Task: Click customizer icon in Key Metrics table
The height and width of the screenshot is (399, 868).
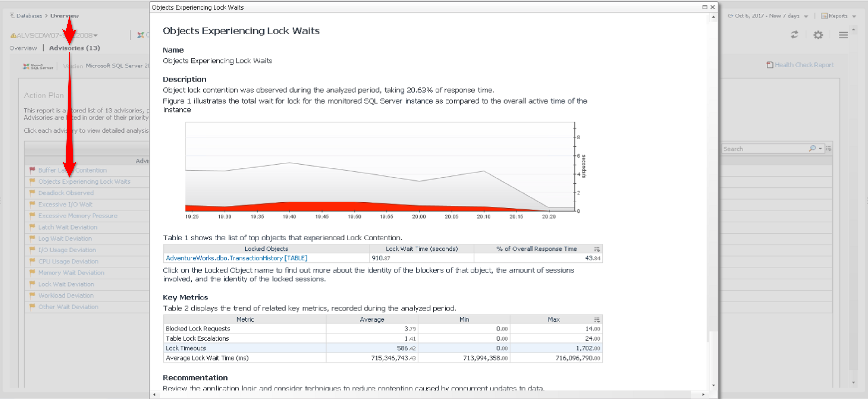Action: click(x=597, y=320)
